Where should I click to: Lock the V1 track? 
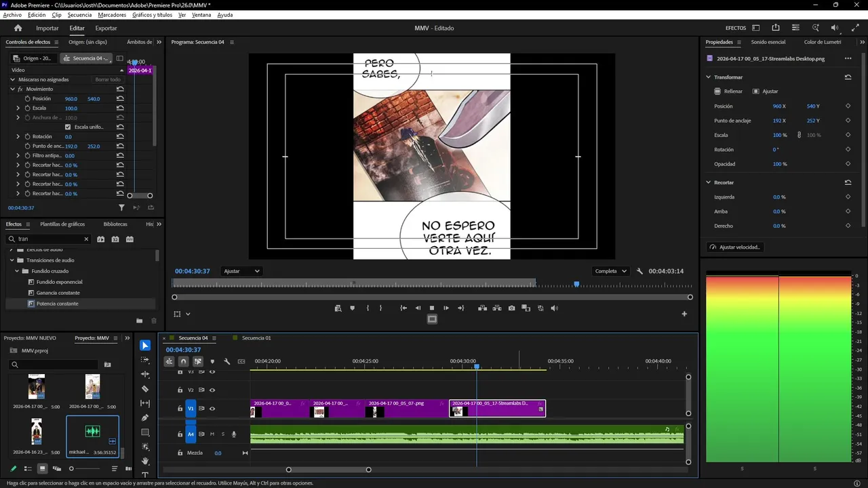tap(180, 409)
